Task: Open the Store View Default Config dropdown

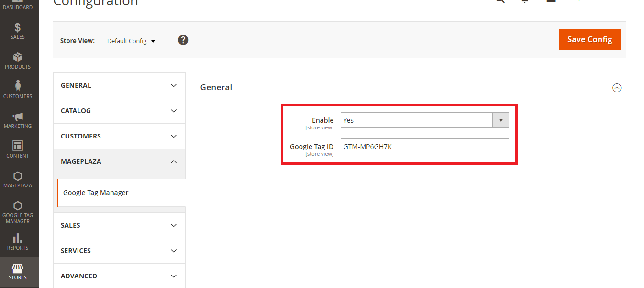Action: click(x=131, y=41)
